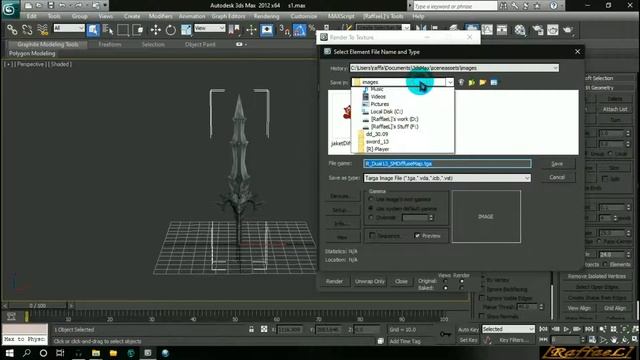
Task: Open the Render Setup icon in toolbar
Action: point(538,30)
